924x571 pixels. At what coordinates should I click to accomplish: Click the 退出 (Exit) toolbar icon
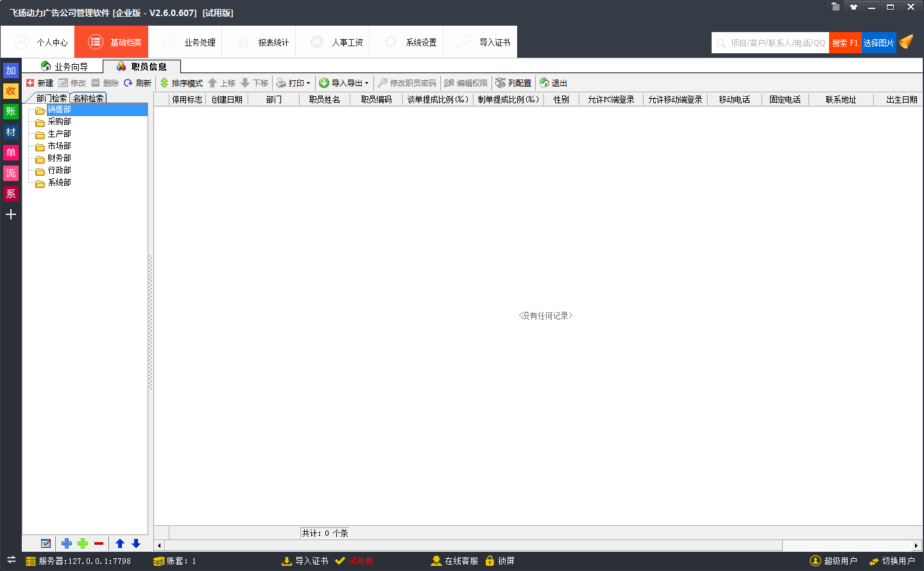(x=545, y=83)
